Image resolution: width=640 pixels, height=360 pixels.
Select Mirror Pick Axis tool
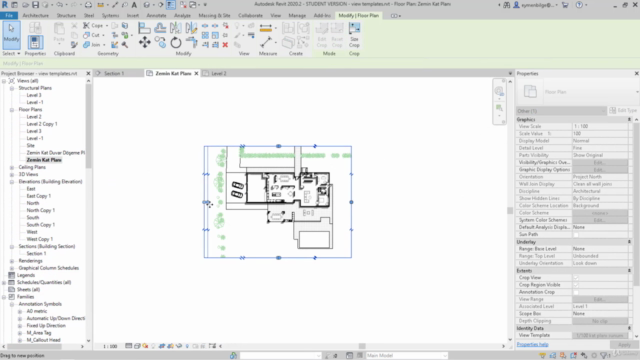(x=176, y=28)
